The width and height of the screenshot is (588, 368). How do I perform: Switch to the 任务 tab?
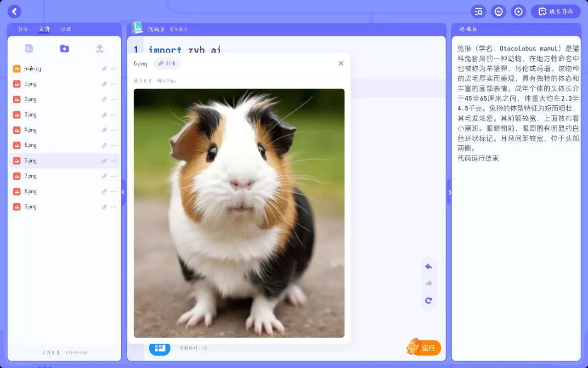tap(23, 29)
